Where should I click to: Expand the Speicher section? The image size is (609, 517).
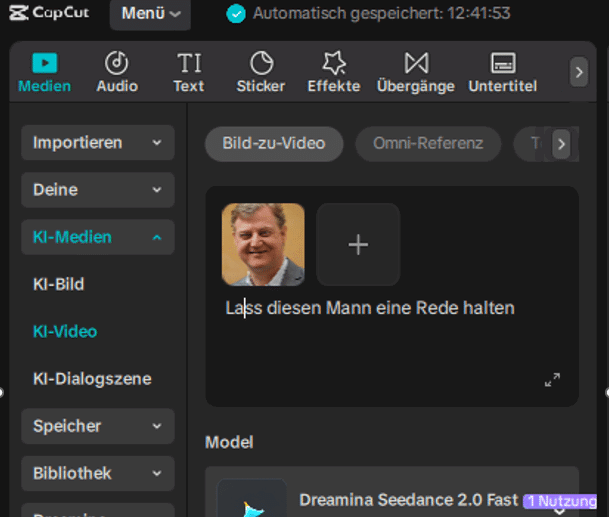pyautogui.click(x=98, y=426)
